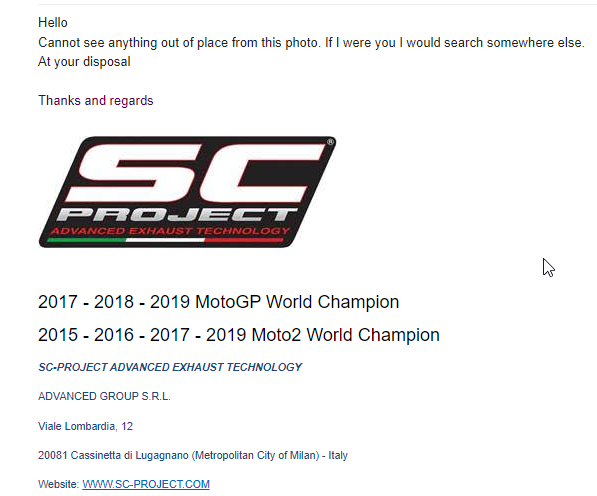Click the Moto2 World Champion line
The image size is (597, 496).
pos(239,335)
